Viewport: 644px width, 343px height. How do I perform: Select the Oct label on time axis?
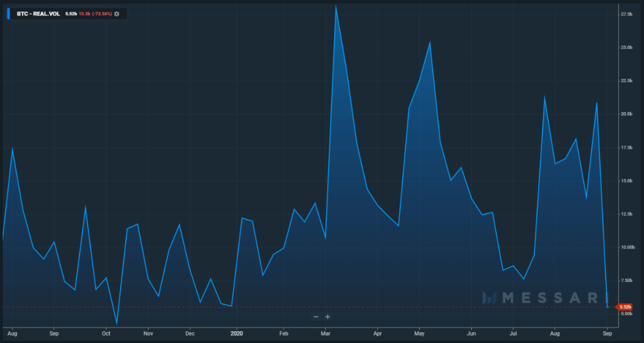pyautogui.click(x=105, y=333)
